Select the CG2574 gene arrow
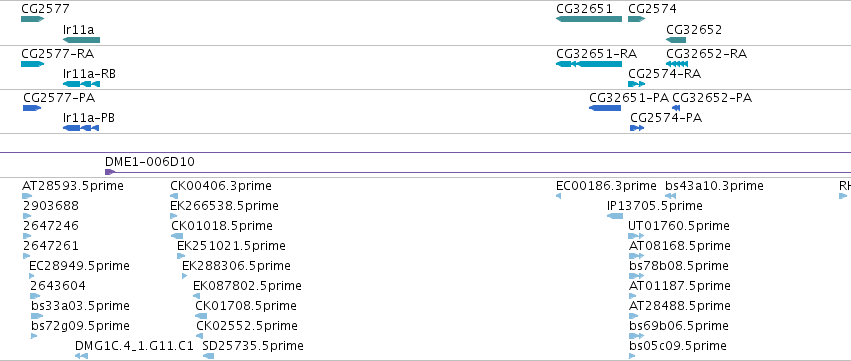 point(637,19)
